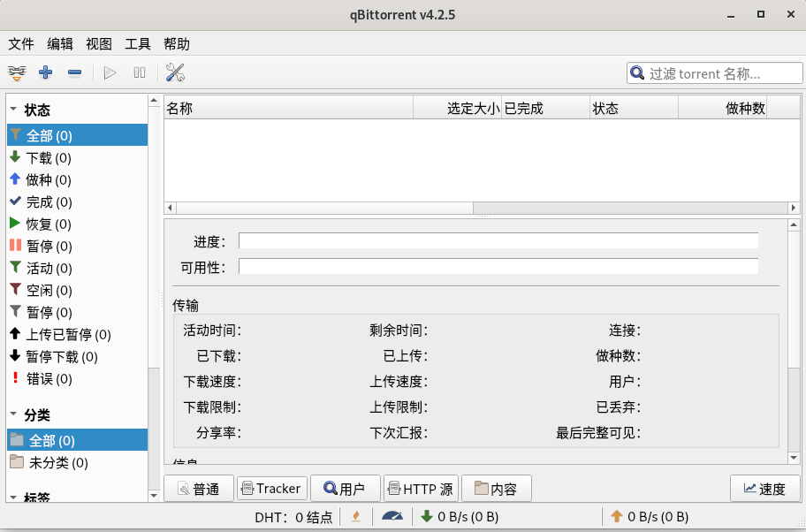This screenshot has height=532, width=806.
Task: Select the 恢复 (0) status filter
Action: [77, 224]
